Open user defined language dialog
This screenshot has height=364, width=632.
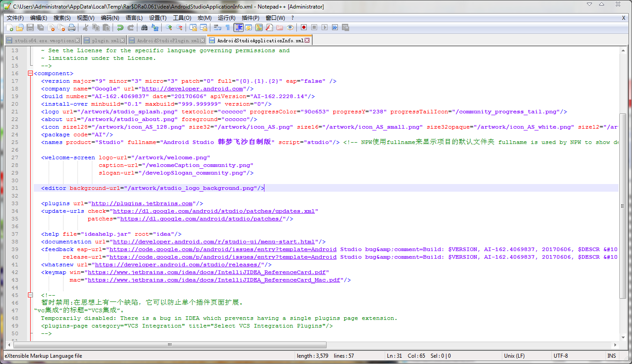tap(249, 28)
